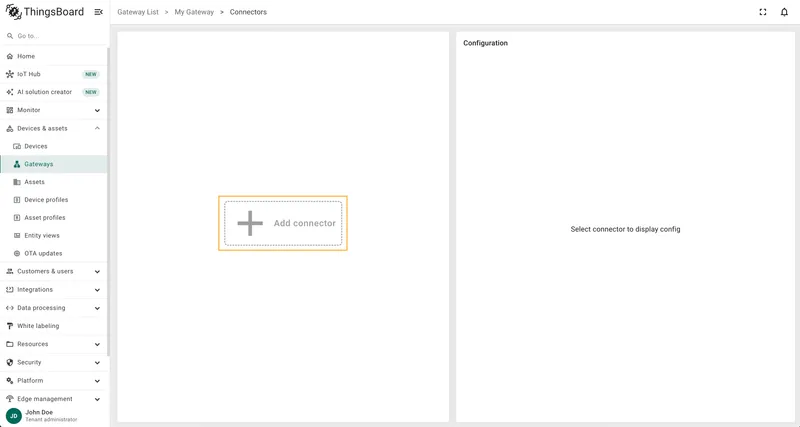Go to Gateway List breadcrumb
Screen dimensions: 800x427
click(138, 12)
